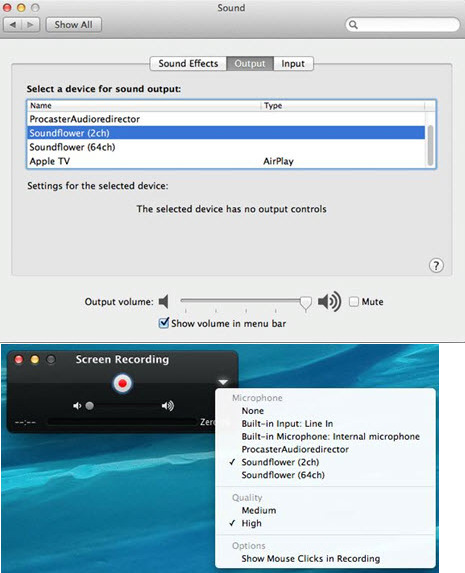Select Soundflower (64ch) in output device list

tap(226, 147)
